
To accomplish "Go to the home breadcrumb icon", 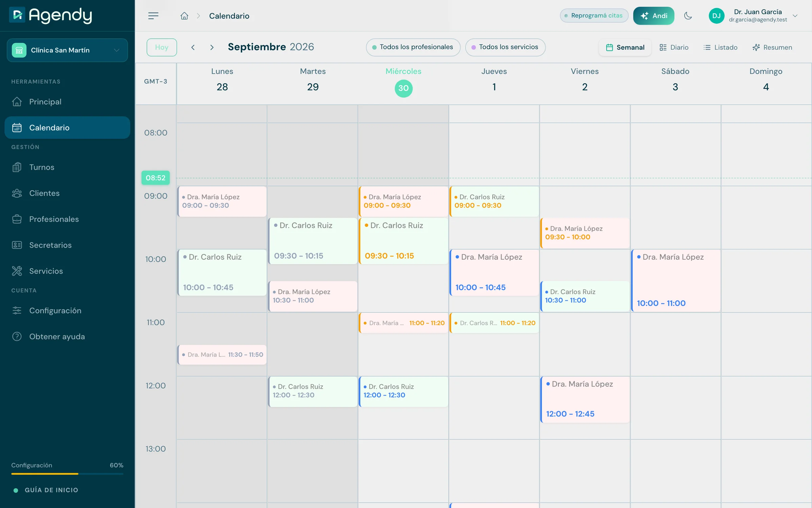I will [184, 16].
